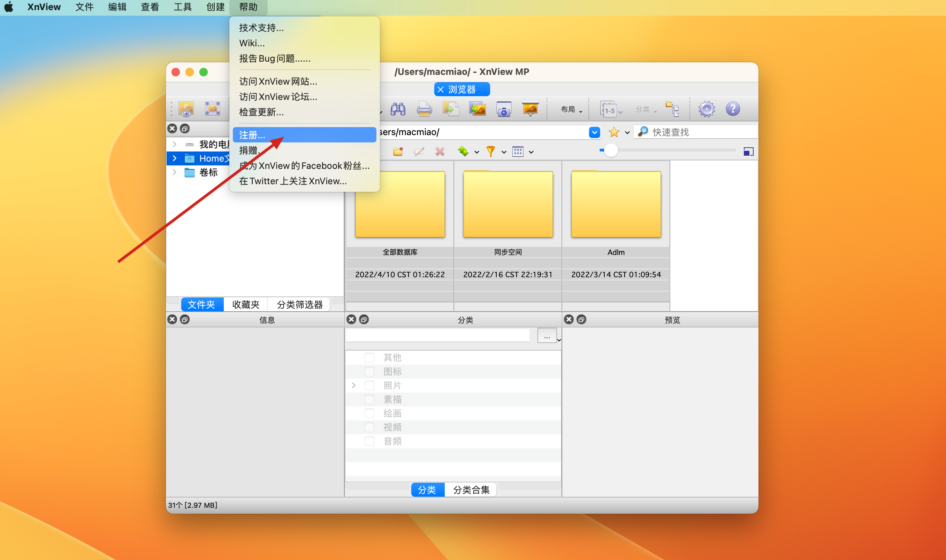The width and height of the screenshot is (946, 560).
Task: Select 访问 XnView 论坛 menu item
Action: coord(304,96)
